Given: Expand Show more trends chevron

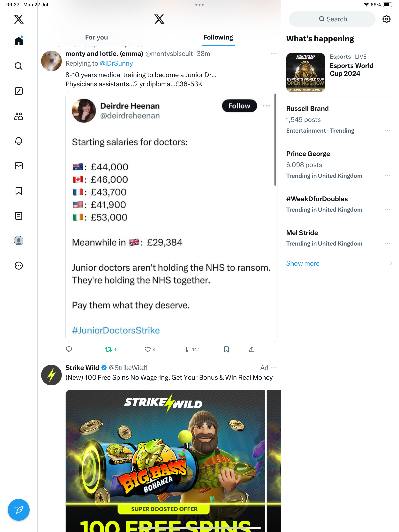Looking at the screenshot, I should click(x=391, y=263).
